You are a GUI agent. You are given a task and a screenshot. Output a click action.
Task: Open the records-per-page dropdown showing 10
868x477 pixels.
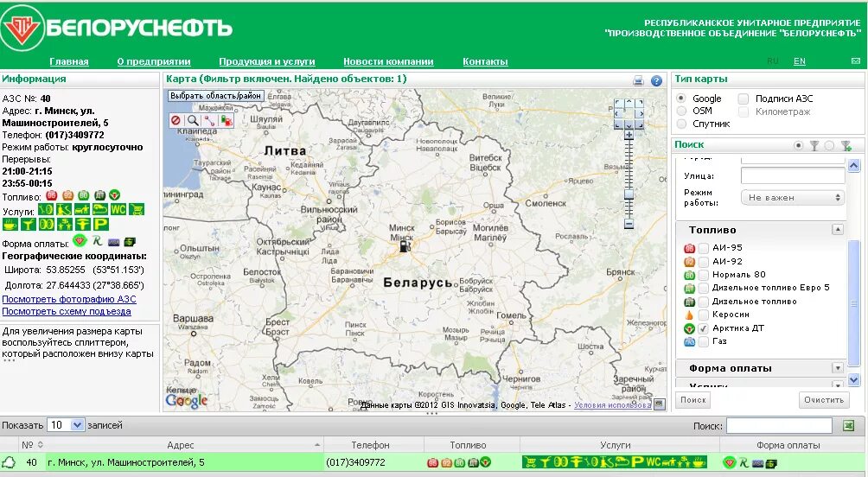pos(66,425)
